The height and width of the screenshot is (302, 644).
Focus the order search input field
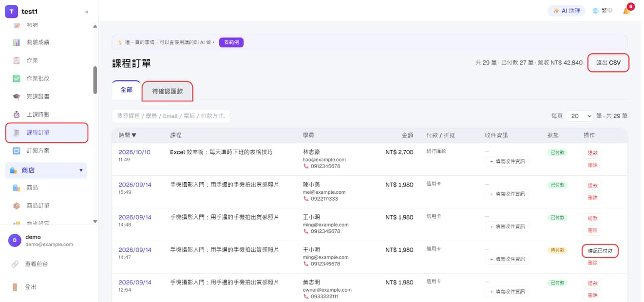170,116
